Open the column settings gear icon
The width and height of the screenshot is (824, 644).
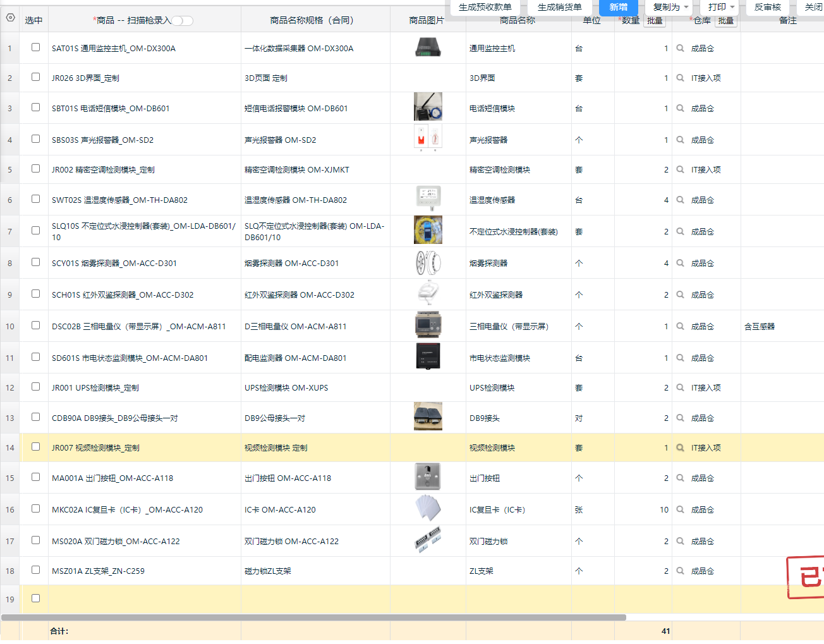(10, 18)
